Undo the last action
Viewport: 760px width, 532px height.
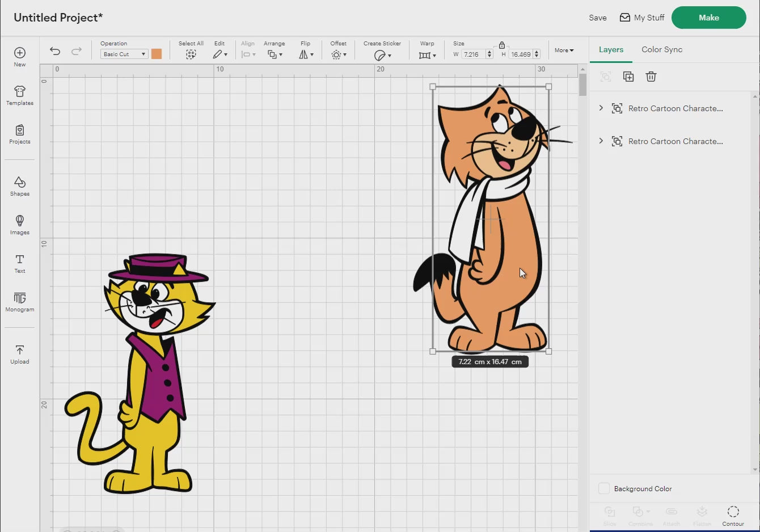(x=55, y=51)
